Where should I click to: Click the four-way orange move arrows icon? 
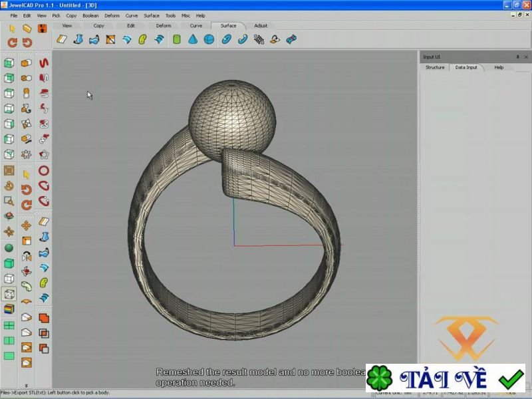tap(27, 225)
